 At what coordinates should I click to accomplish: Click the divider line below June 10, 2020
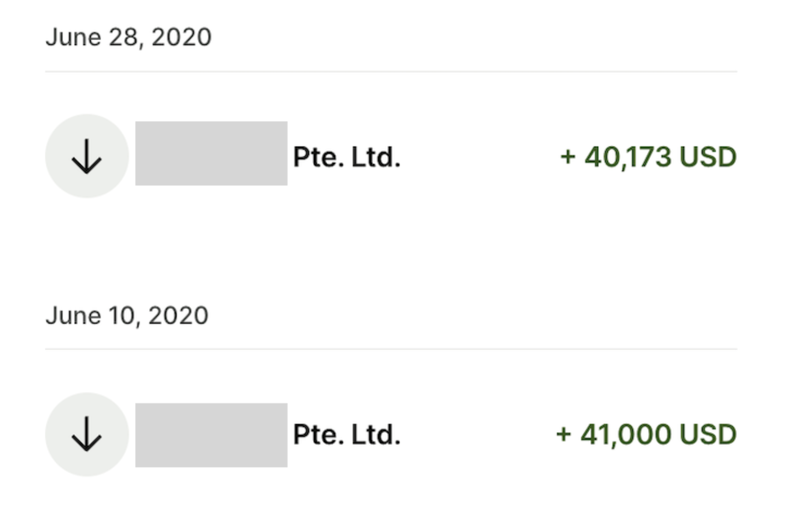click(391, 349)
